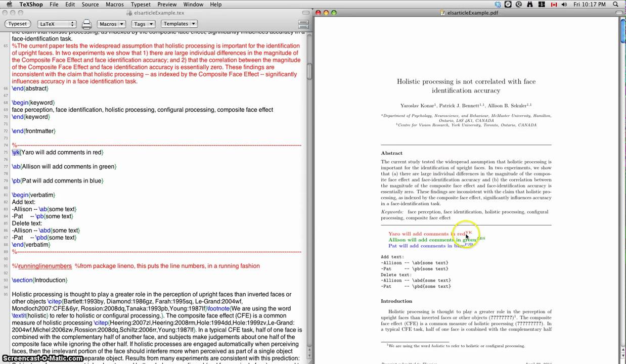Open the Window menu
The image size is (626, 364).
point(193,5)
